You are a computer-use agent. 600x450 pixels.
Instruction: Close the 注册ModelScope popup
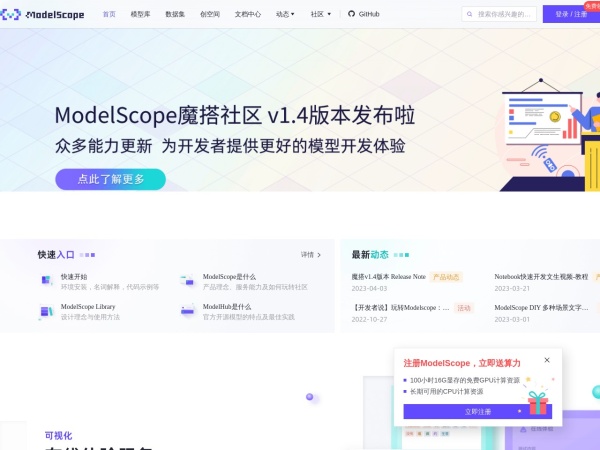(x=547, y=360)
